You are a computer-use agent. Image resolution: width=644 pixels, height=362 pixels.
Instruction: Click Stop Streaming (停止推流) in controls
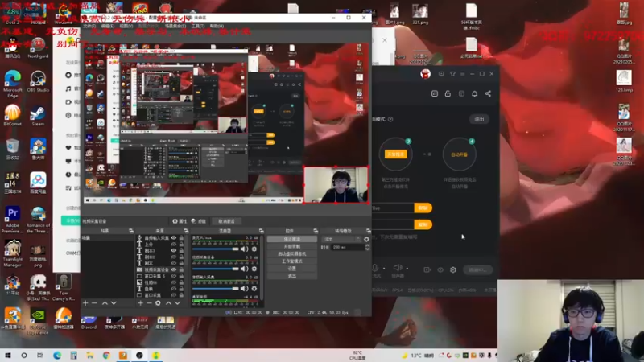292,239
